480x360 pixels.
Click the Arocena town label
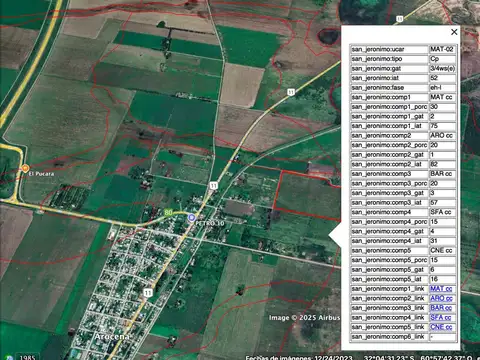tap(112, 337)
